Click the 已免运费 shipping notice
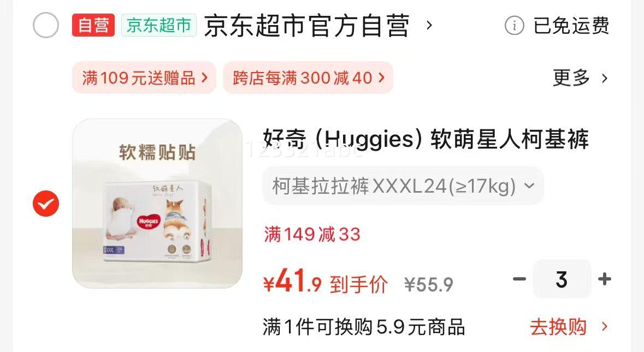644x352 pixels. [571, 26]
